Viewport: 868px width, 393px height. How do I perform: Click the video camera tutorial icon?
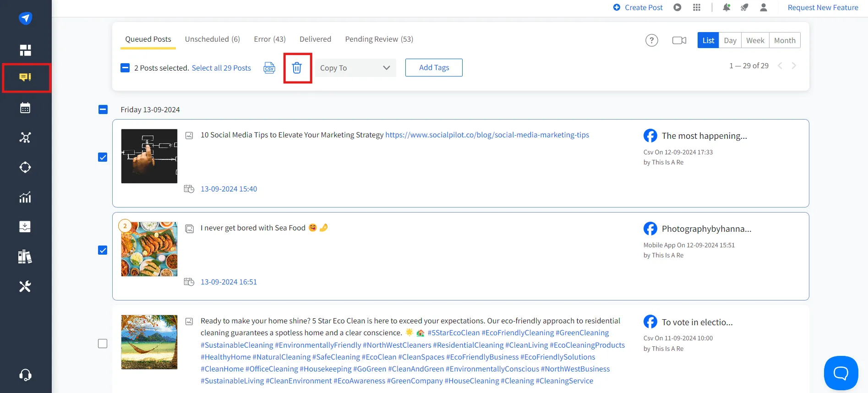(x=679, y=40)
